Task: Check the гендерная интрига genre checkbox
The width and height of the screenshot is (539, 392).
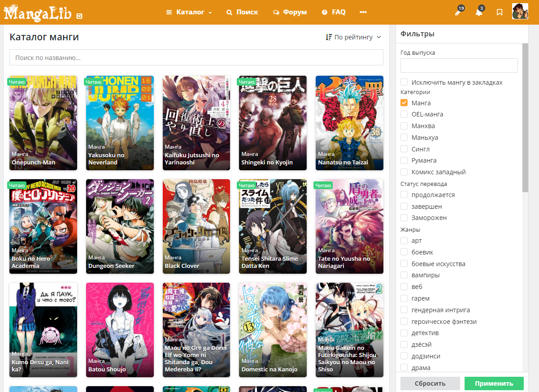Action: [404, 310]
